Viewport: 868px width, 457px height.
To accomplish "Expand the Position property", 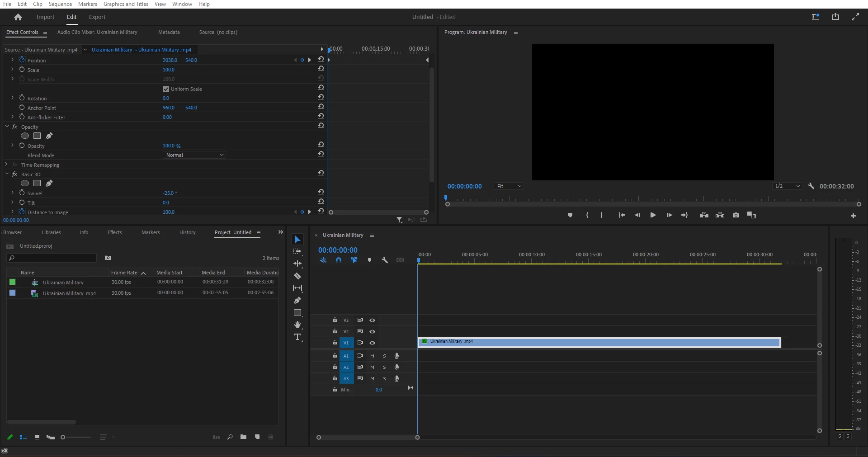I will [x=13, y=60].
